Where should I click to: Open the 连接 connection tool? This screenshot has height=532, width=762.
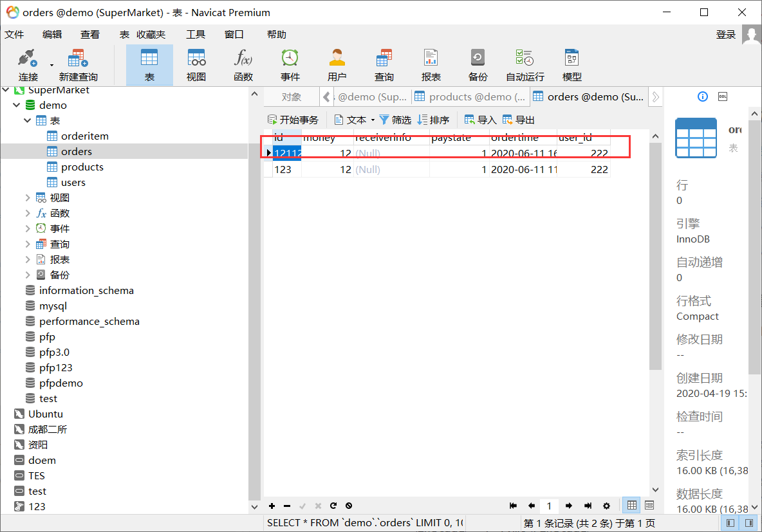click(28, 65)
